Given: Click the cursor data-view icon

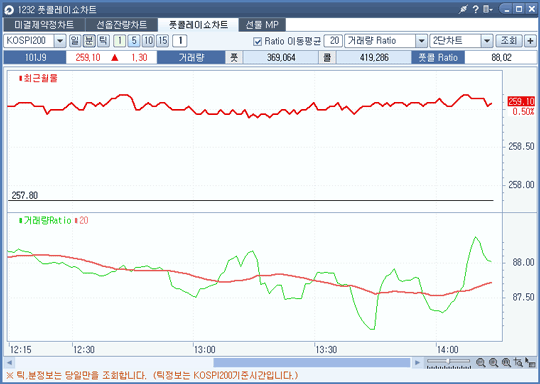Looking at the screenshot, I should (531, 363).
